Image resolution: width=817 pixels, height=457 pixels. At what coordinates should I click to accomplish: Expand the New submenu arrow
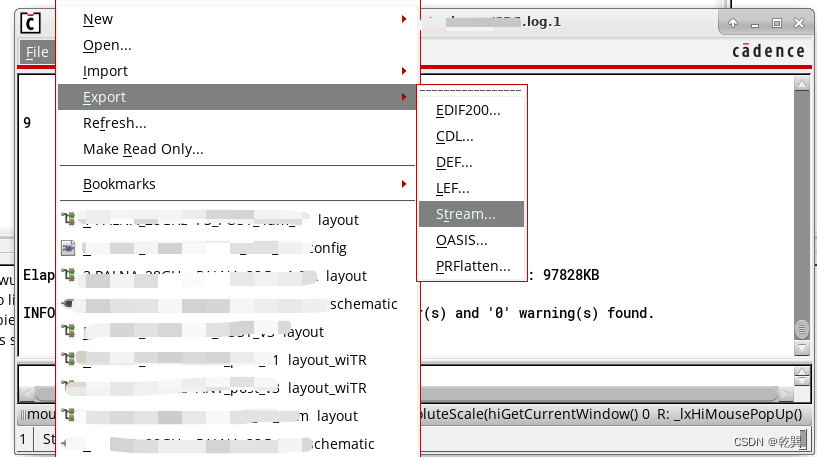pos(403,19)
